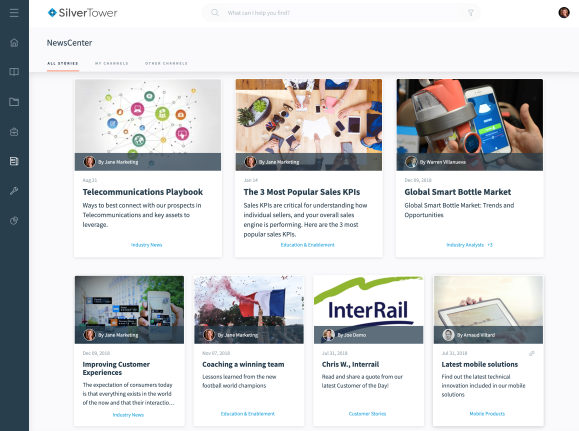This screenshot has height=431, width=579.
Task: Open the wrench tools sidebar icon
Action: tap(14, 191)
